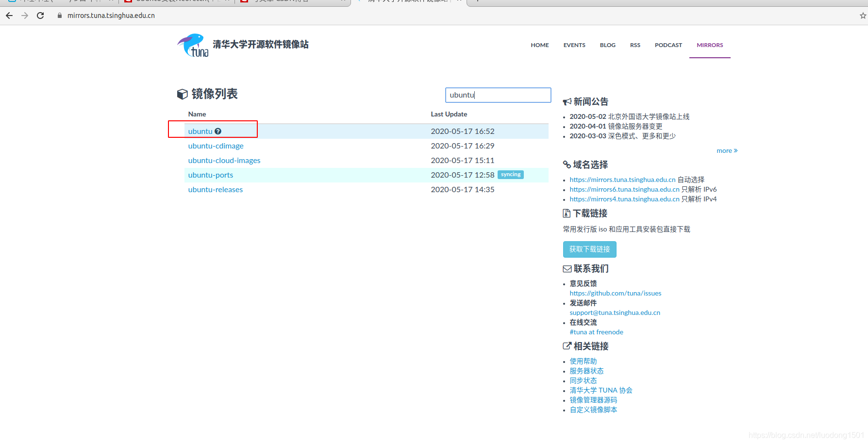
Task: Open the 2020-03-03 news announcement
Action: pos(622,136)
